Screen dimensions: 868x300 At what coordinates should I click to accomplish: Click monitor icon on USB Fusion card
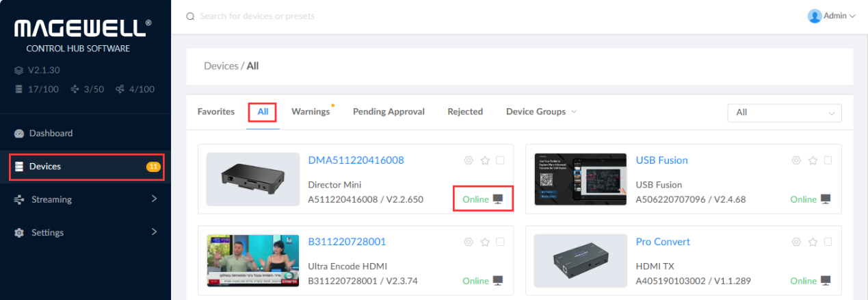[x=826, y=199]
